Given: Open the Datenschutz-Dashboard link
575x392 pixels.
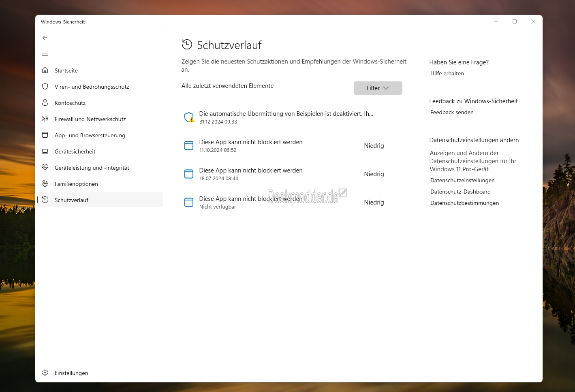Looking at the screenshot, I should [460, 192].
